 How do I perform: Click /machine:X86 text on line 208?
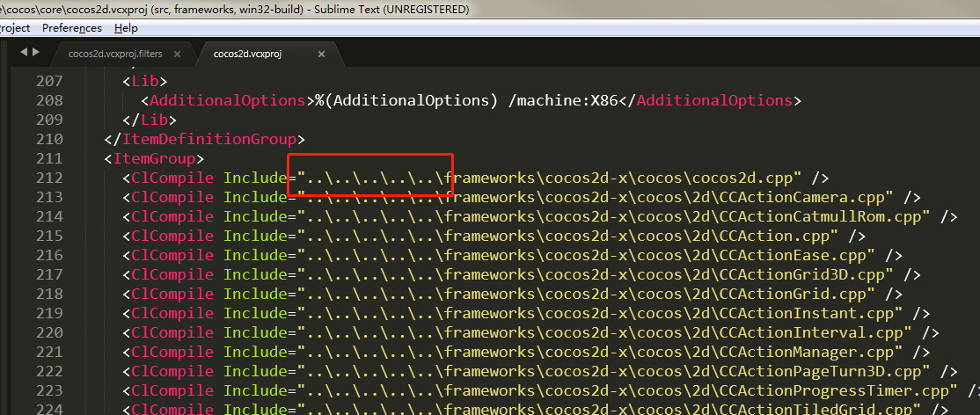point(565,100)
